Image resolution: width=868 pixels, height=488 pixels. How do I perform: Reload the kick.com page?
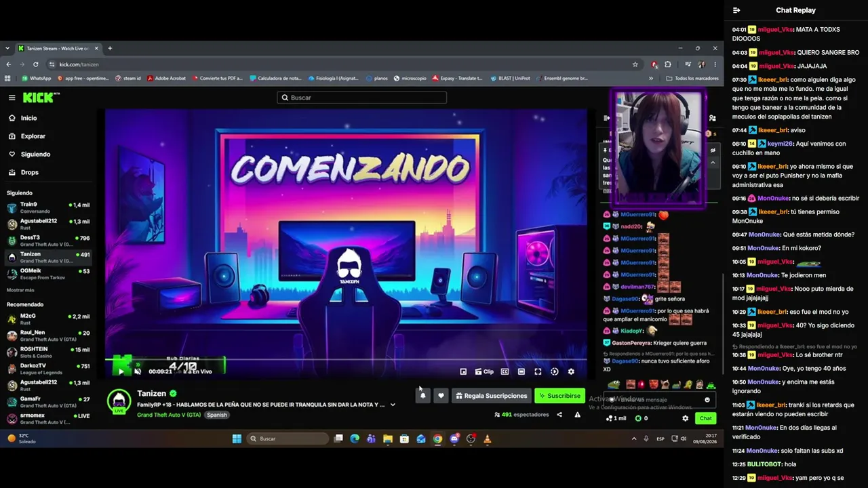[x=35, y=64]
